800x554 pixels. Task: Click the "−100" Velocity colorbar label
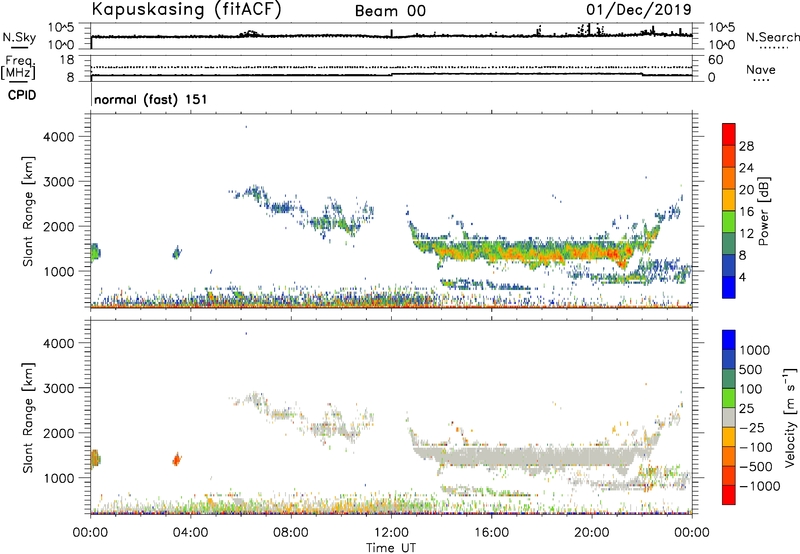click(756, 447)
